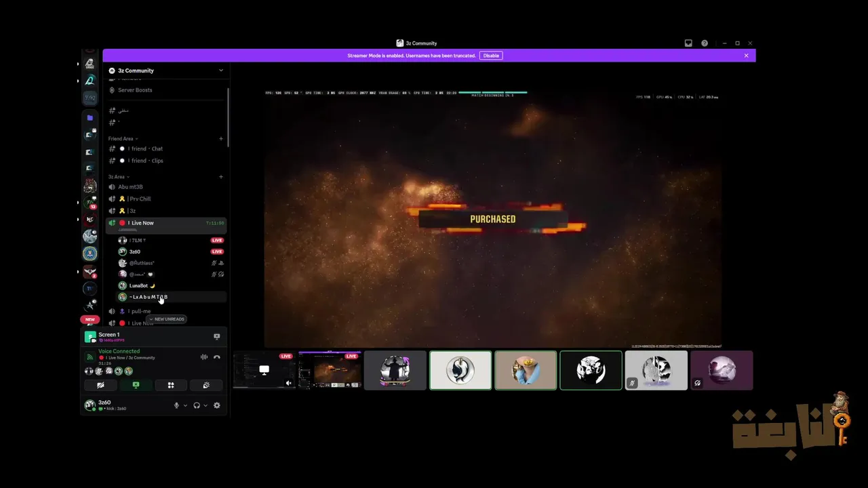868x488 pixels.
Task: Dismiss the Streamer Mode banner with X
Action: (746, 56)
